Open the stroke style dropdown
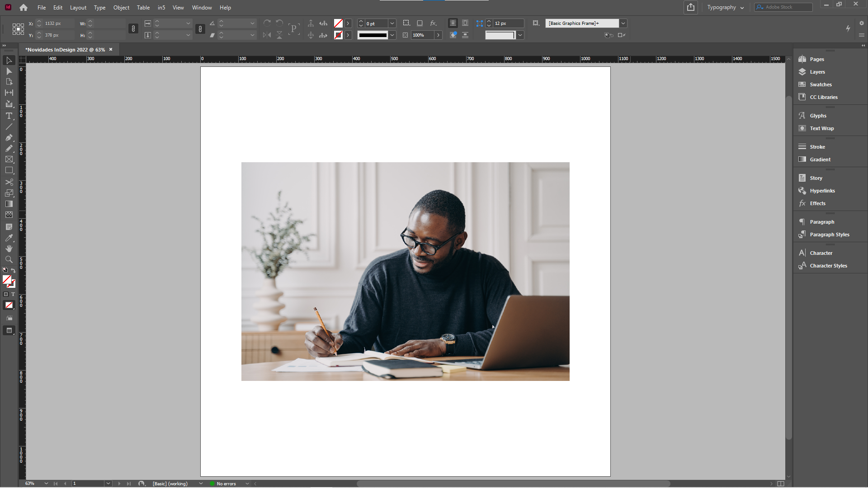The width and height of the screenshot is (868, 488). [x=392, y=35]
